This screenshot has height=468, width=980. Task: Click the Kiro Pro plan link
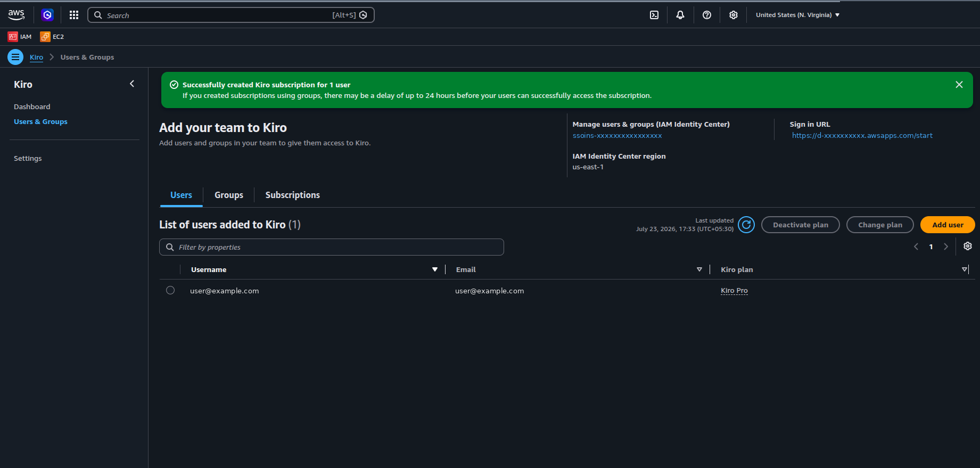[x=734, y=290]
